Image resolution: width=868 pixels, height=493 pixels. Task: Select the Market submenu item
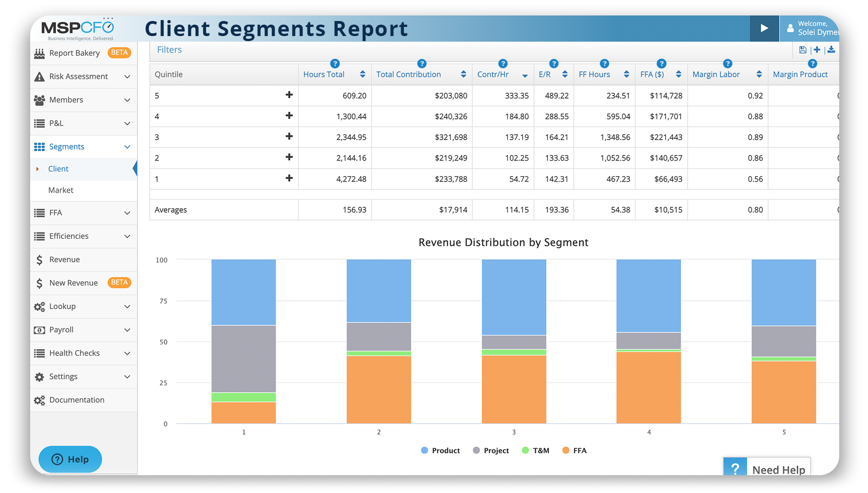pos(83,190)
